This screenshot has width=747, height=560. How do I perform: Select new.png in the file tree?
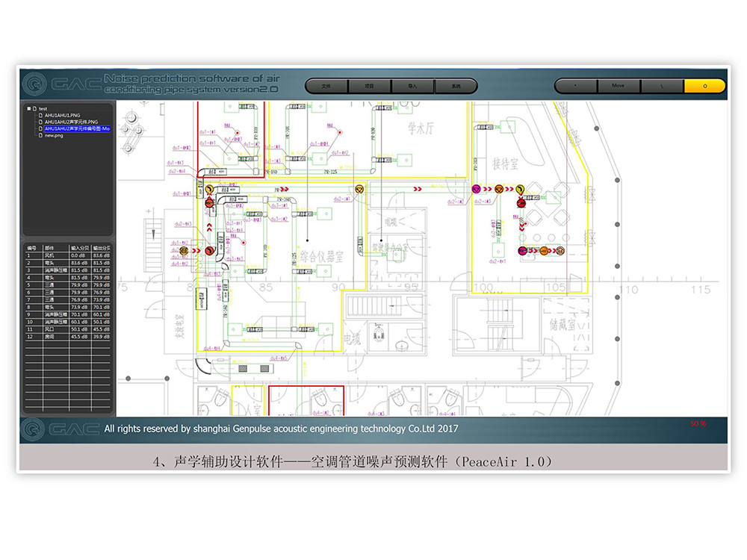pos(54,135)
